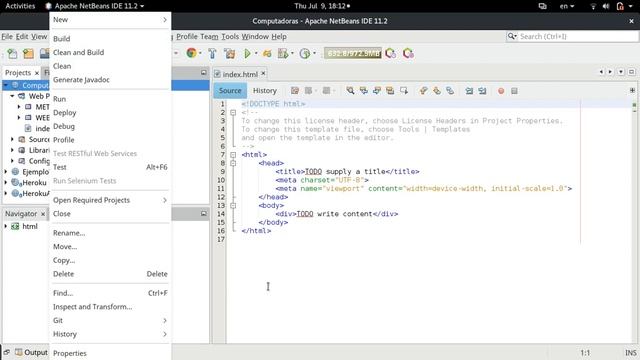Expand the Ejemplo project node
This screenshot has height=360, width=640.
pos(6,172)
